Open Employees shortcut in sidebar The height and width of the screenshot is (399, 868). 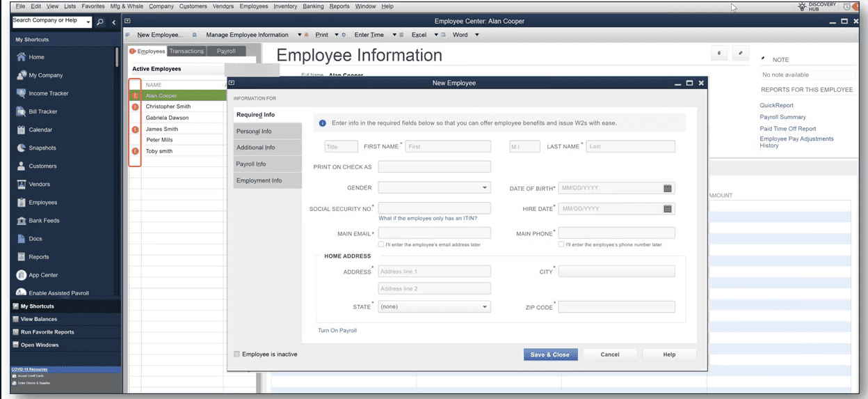click(42, 202)
